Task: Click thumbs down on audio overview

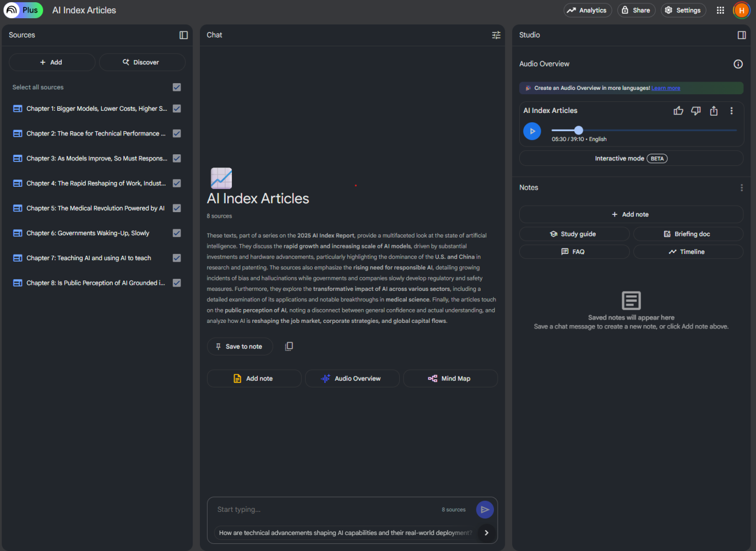Action: click(696, 111)
